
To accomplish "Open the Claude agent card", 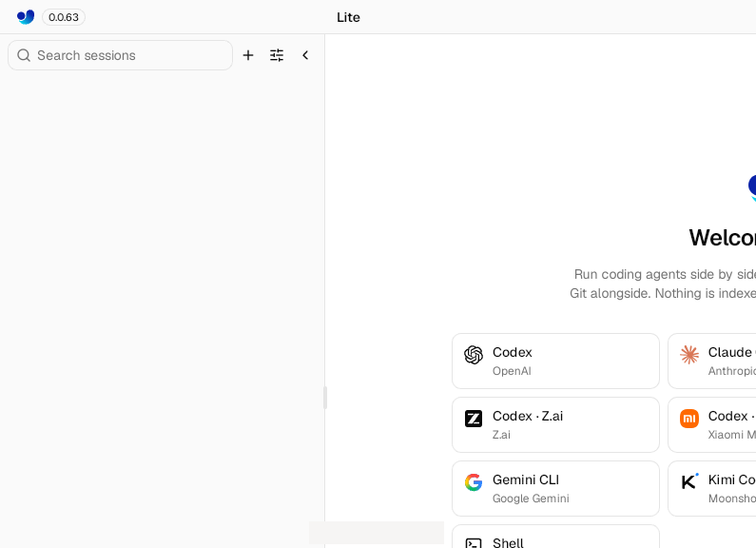I will pyautogui.click(x=712, y=361).
